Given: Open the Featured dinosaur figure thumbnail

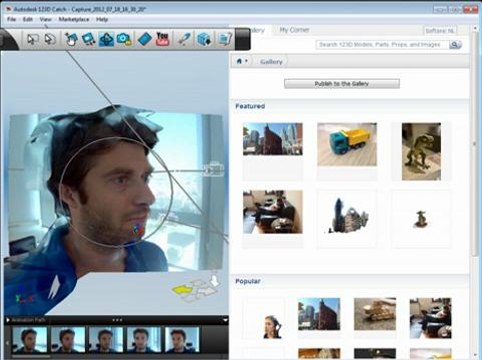Looking at the screenshot, I should click(x=421, y=152).
